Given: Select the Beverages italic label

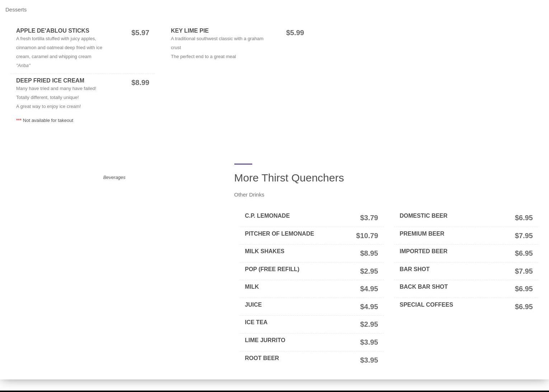Looking at the screenshot, I should click(114, 178).
